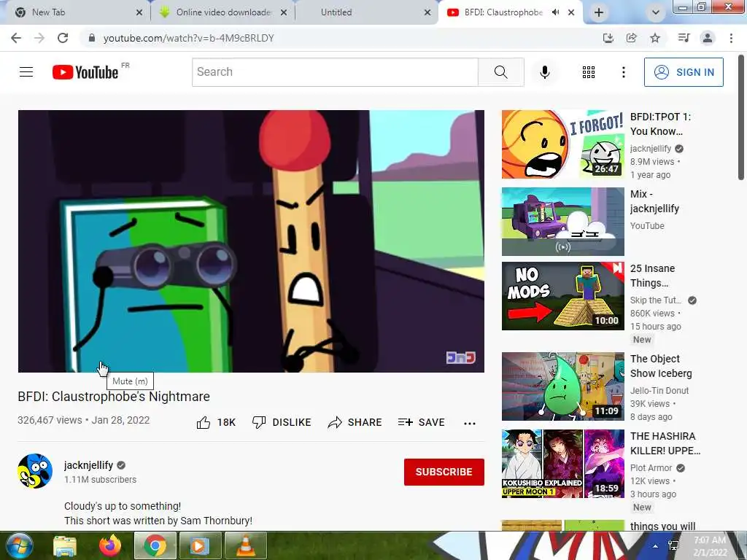Open a new browser tab with plus
Screen dimensions: 747x560
pyautogui.click(x=599, y=13)
